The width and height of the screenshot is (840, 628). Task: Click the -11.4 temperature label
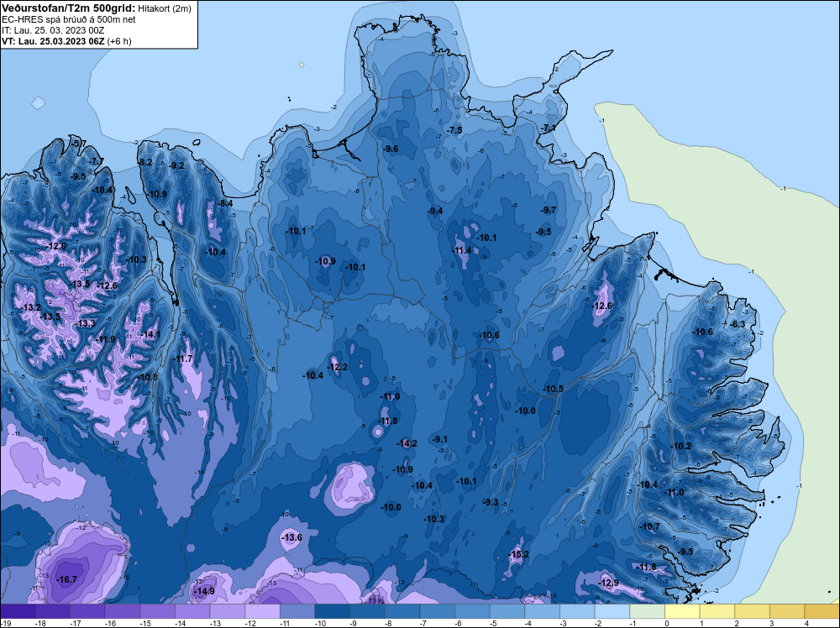pos(462,250)
